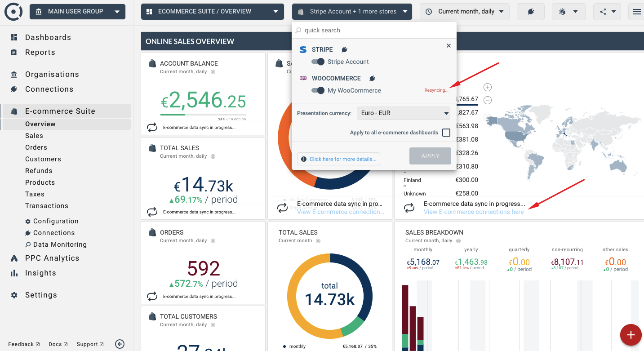644x351 pixels.
Task: Click the Stripe logo icon
Action: pyautogui.click(x=303, y=49)
